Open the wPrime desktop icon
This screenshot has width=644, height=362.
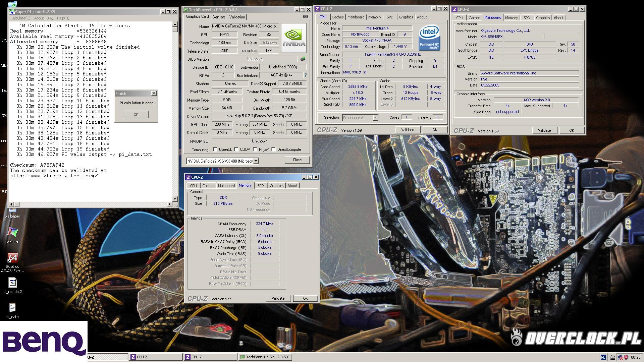click(12, 232)
